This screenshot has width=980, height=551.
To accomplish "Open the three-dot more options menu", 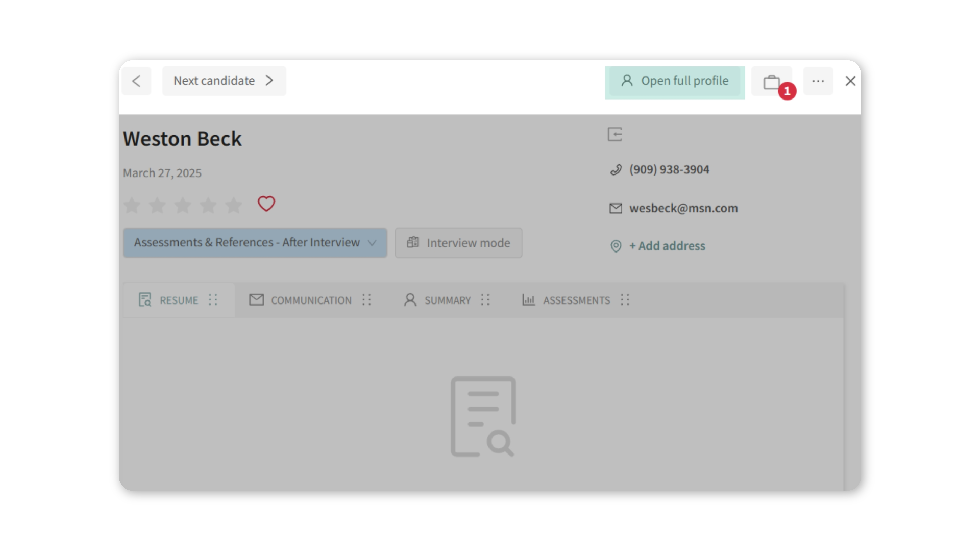I will pyautogui.click(x=818, y=81).
